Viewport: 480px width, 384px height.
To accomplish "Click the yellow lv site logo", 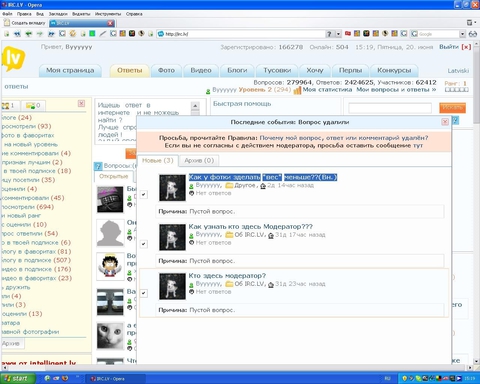I will click(13, 59).
